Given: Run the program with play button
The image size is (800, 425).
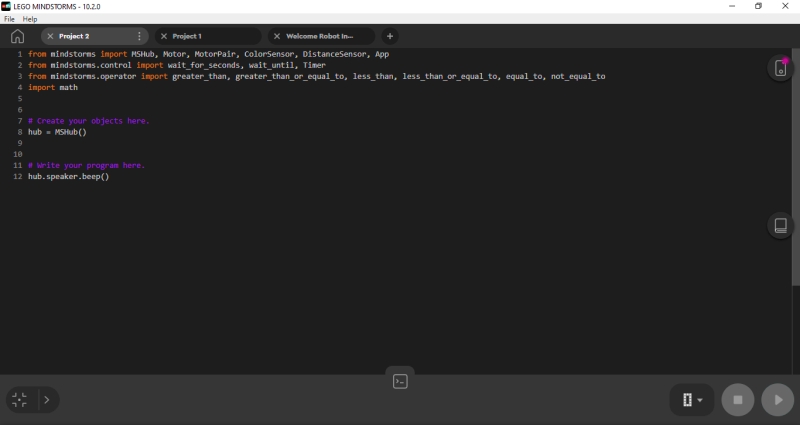Looking at the screenshot, I should [x=777, y=400].
